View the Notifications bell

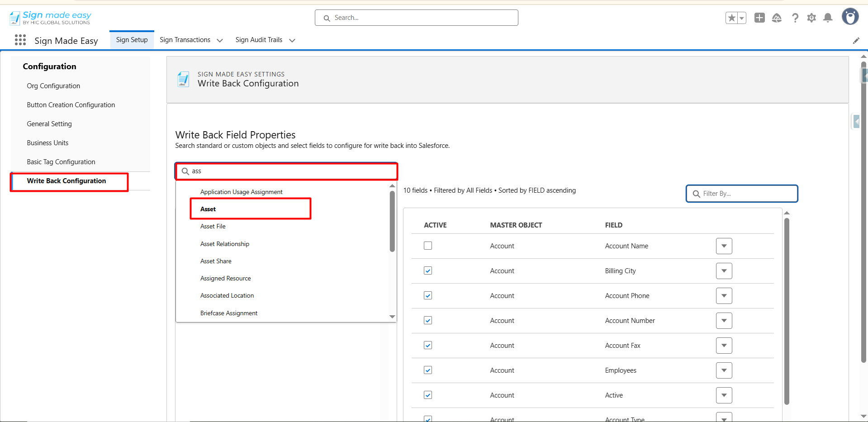click(828, 18)
